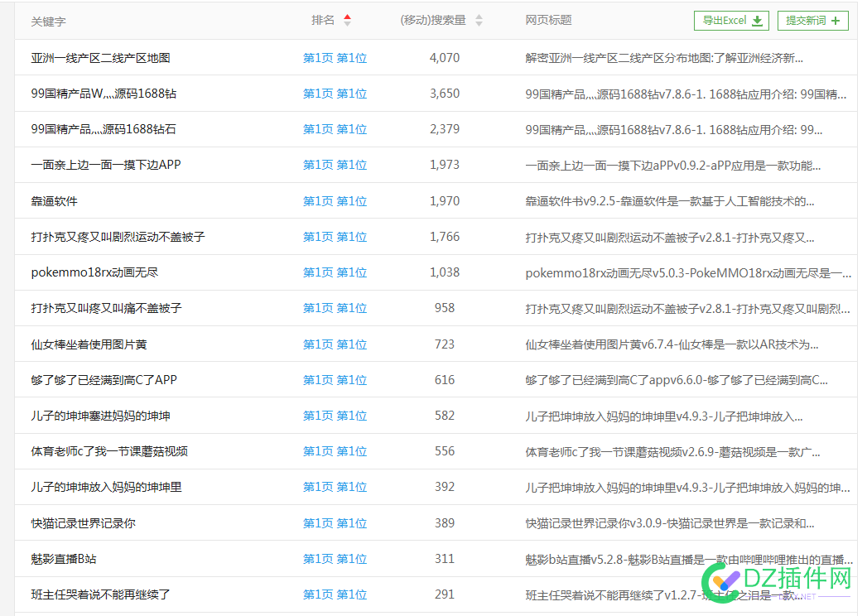Sort by the 排名 sort arrows

tap(347, 21)
